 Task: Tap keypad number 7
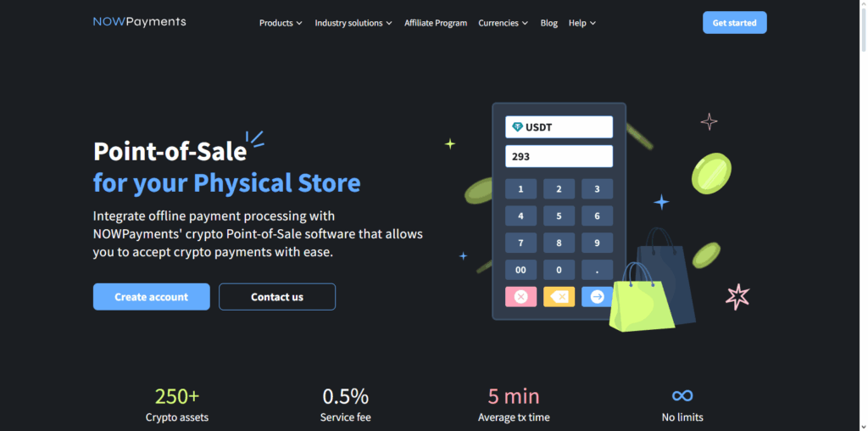(x=521, y=243)
